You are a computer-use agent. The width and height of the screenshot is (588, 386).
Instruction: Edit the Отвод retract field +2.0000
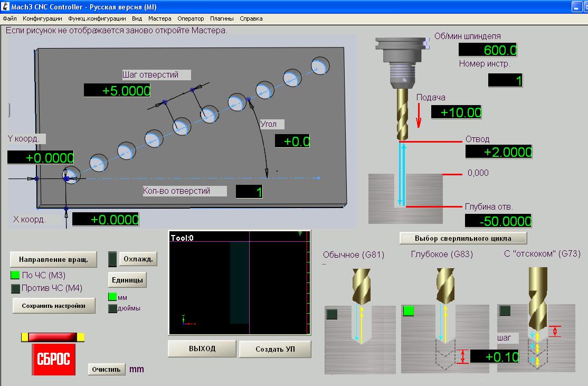point(499,152)
